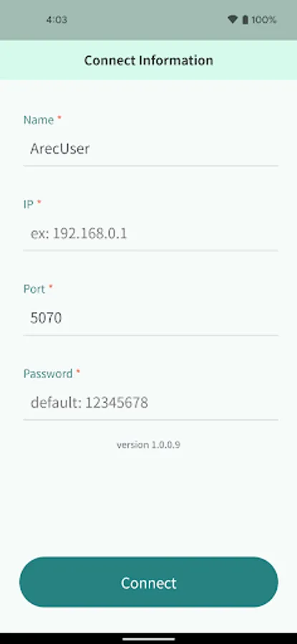The image size is (297, 644).
Task: Tap the clock showing 4:03
Action: 57,20
